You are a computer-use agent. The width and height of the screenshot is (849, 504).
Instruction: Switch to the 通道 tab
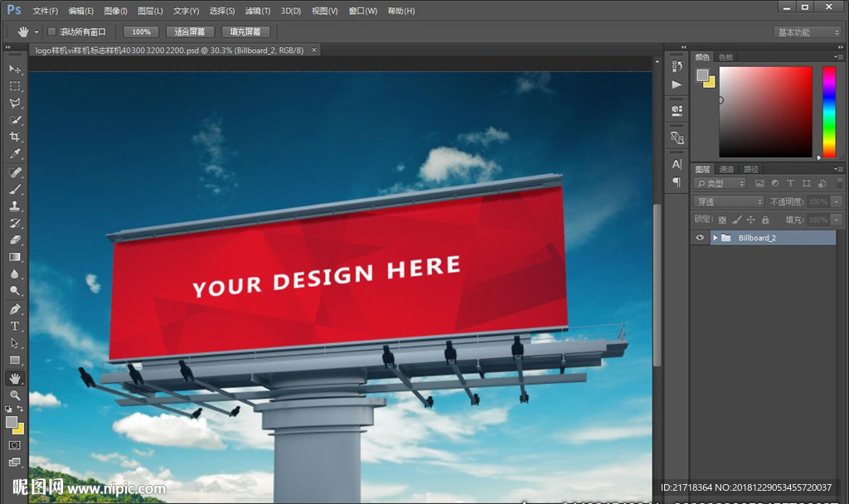[x=727, y=169]
